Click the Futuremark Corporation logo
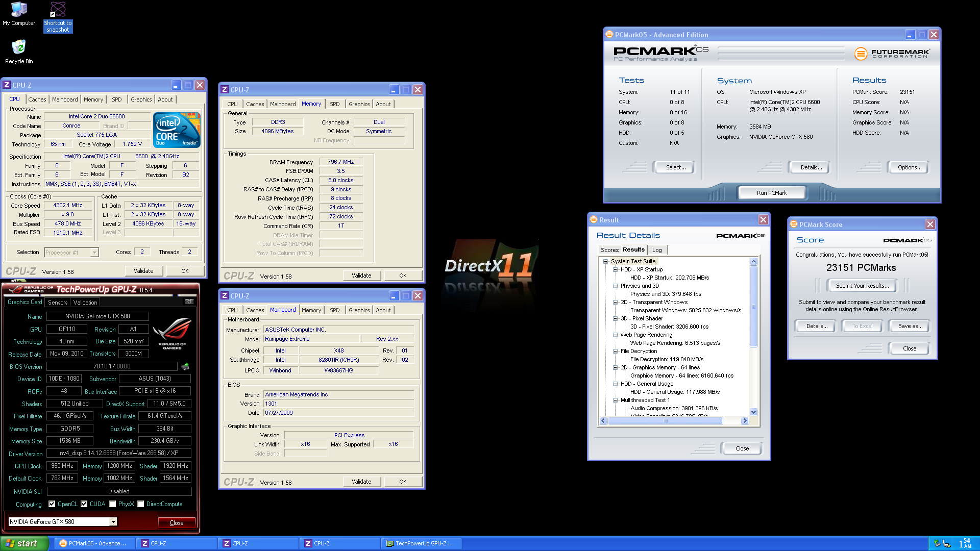The width and height of the screenshot is (980, 551). tap(892, 53)
